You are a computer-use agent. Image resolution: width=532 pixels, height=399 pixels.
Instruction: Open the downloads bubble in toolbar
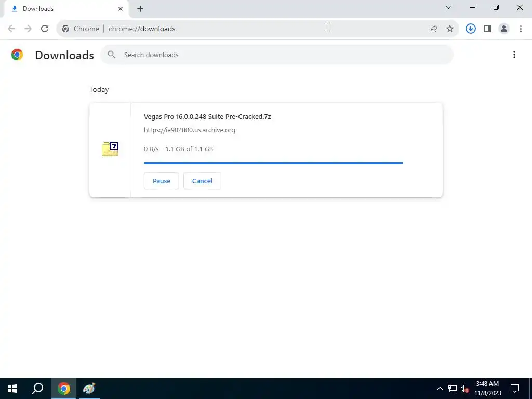471,29
